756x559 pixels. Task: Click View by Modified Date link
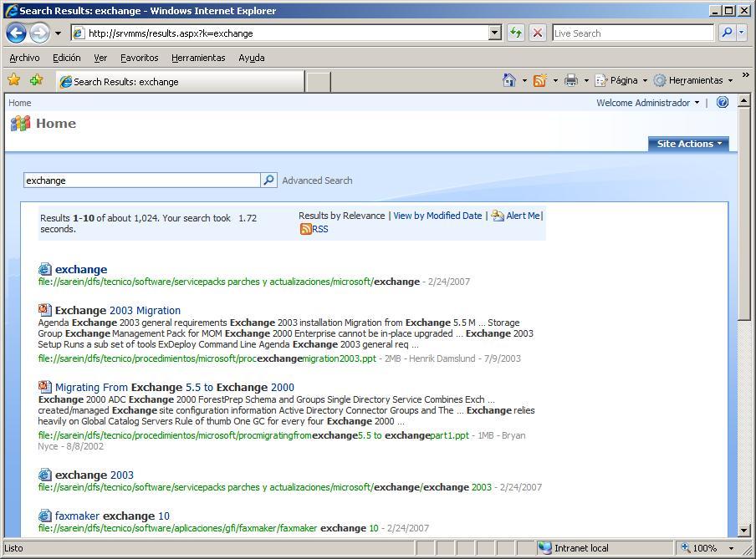pos(437,216)
